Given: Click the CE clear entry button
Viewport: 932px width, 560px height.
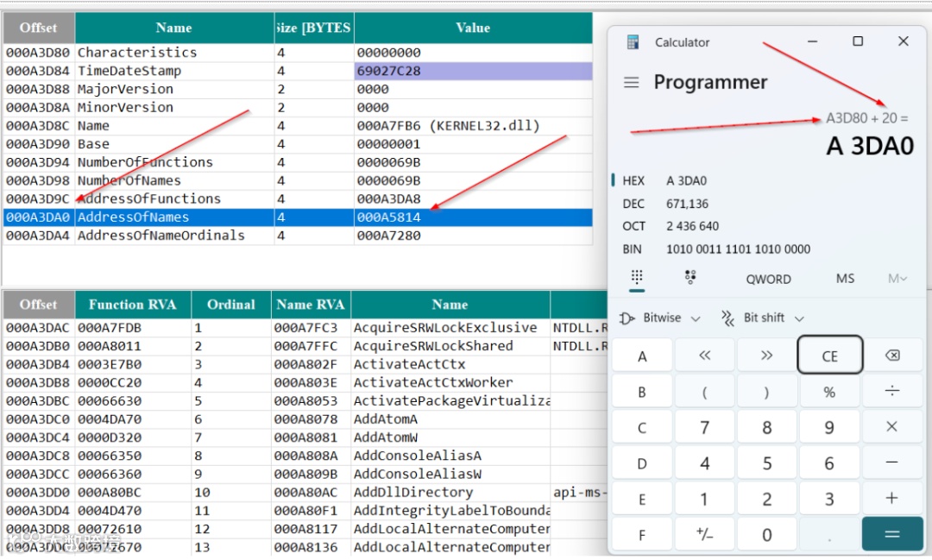Looking at the screenshot, I should (830, 356).
